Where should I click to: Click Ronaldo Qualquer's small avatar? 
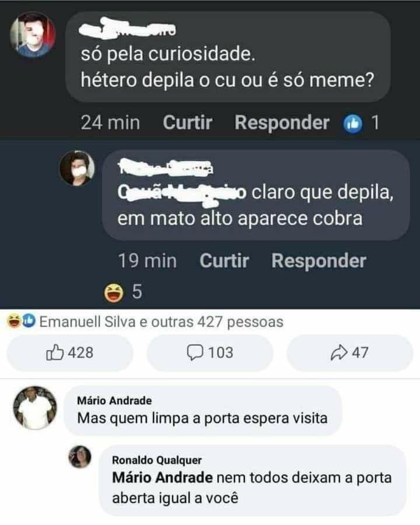[x=80, y=457]
